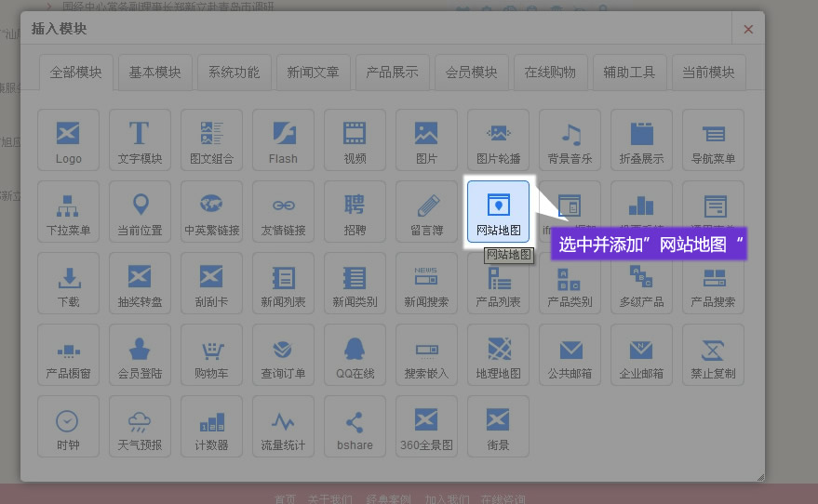The height and width of the screenshot is (504, 818).
Task: Select the 购物车 shopping cart module
Action: click(211, 354)
